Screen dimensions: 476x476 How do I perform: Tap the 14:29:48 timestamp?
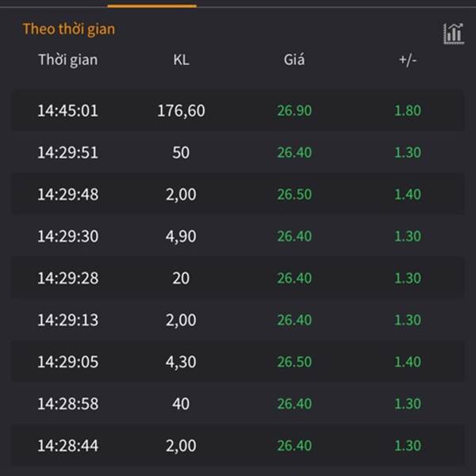tap(68, 194)
